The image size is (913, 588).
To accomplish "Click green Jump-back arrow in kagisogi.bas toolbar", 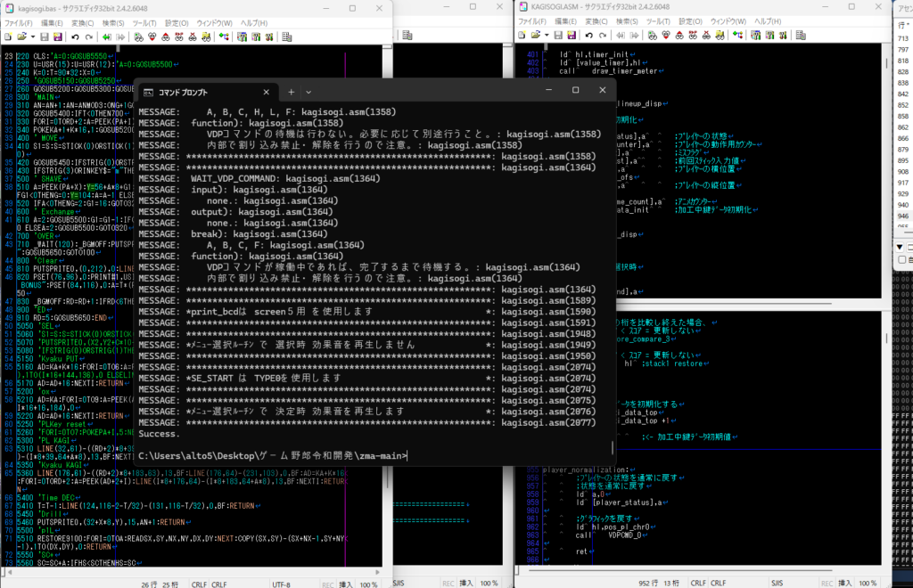I will (x=107, y=37).
